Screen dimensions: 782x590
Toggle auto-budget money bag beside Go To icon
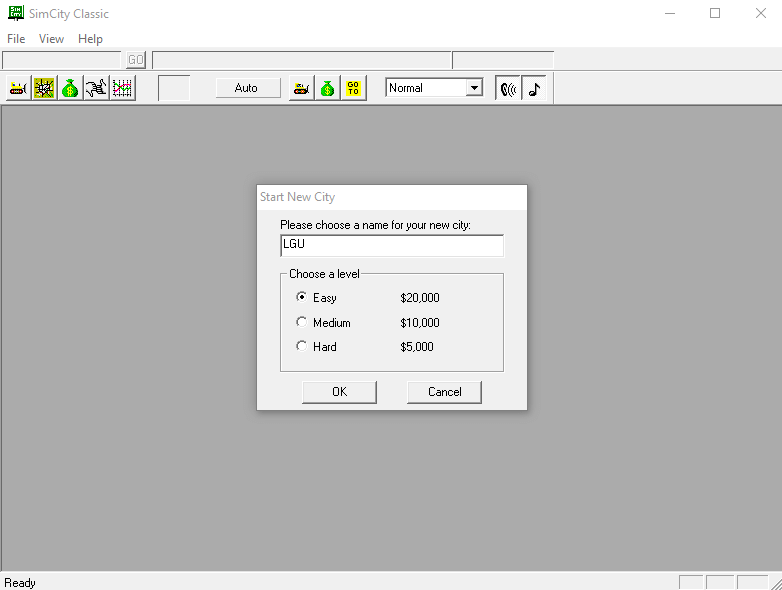tap(328, 88)
